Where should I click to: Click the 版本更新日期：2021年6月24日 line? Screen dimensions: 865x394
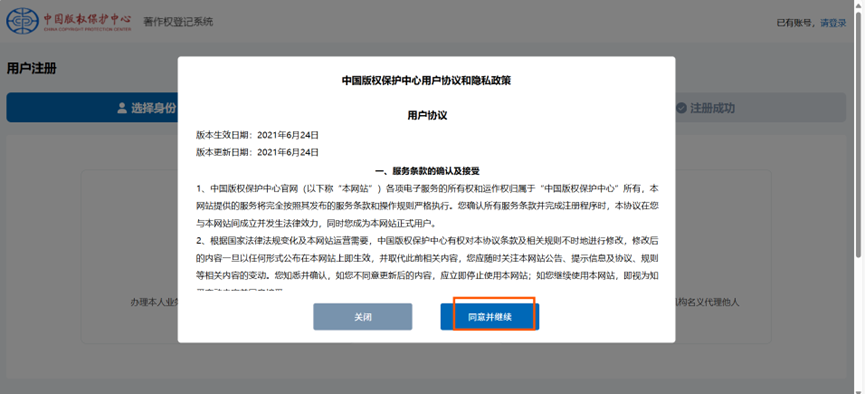point(258,152)
